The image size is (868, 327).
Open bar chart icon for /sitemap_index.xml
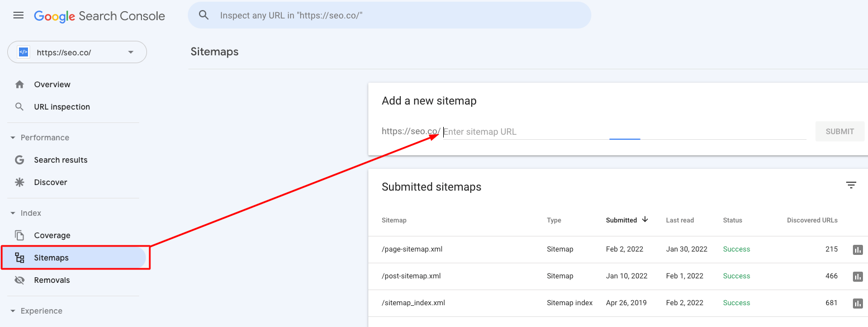tap(858, 304)
